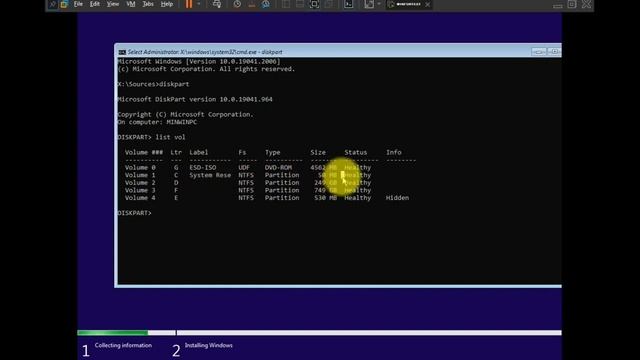Close the virtual machine tab
The image size is (640, 360).
coord(427,4)
